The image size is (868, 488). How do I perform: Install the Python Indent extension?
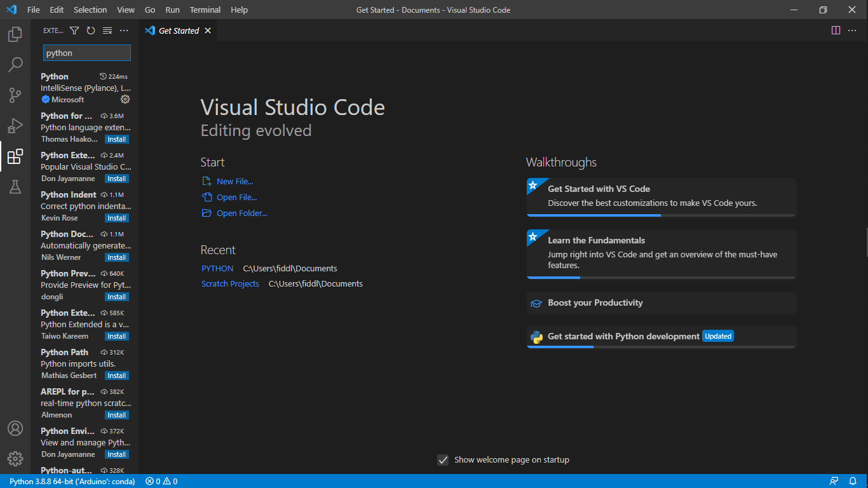(x=117, y=218)
